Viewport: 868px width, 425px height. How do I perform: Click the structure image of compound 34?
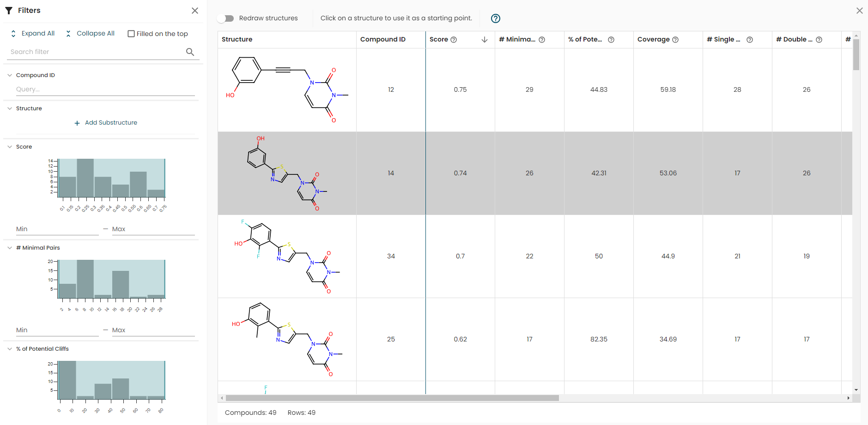[287, 256]
